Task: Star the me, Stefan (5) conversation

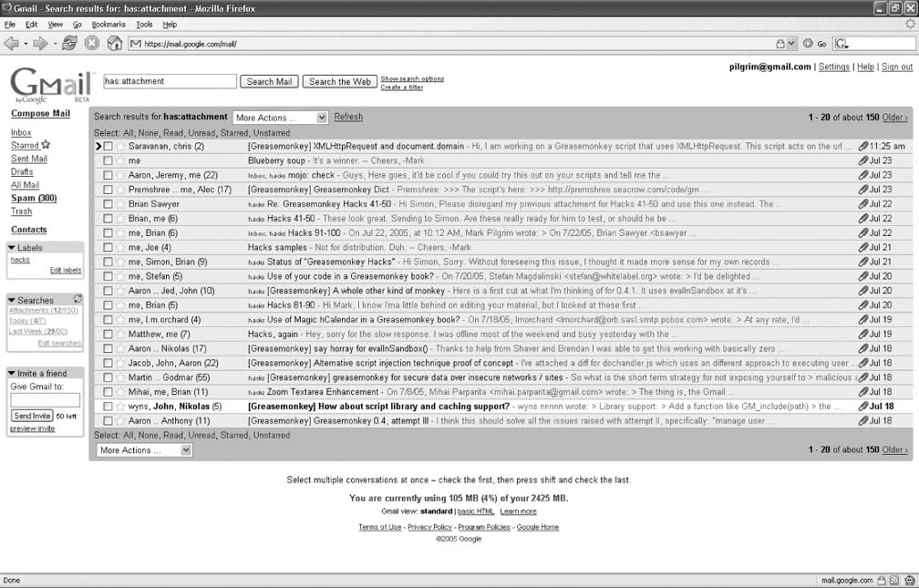Action: 120,276
